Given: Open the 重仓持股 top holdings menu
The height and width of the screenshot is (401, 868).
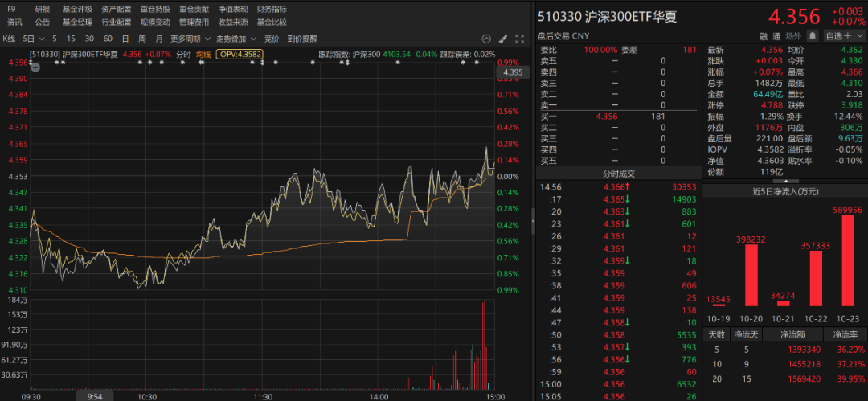Looking at the screenshot, I should (x=155, y=10).
